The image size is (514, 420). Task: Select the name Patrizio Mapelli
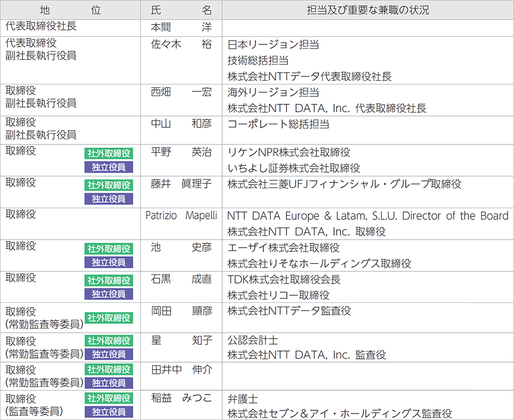[x=182, y=216]
